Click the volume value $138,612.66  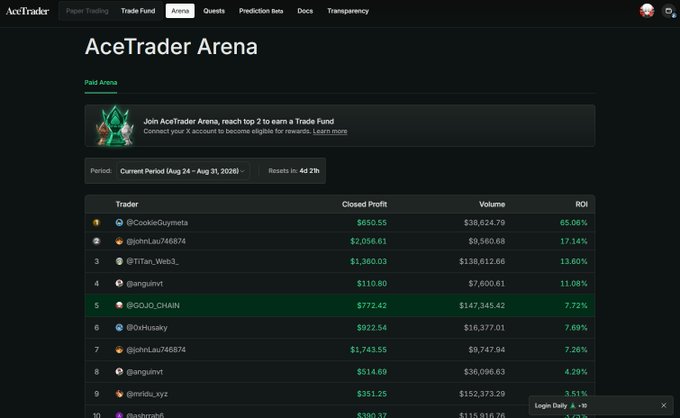[482, 261]
